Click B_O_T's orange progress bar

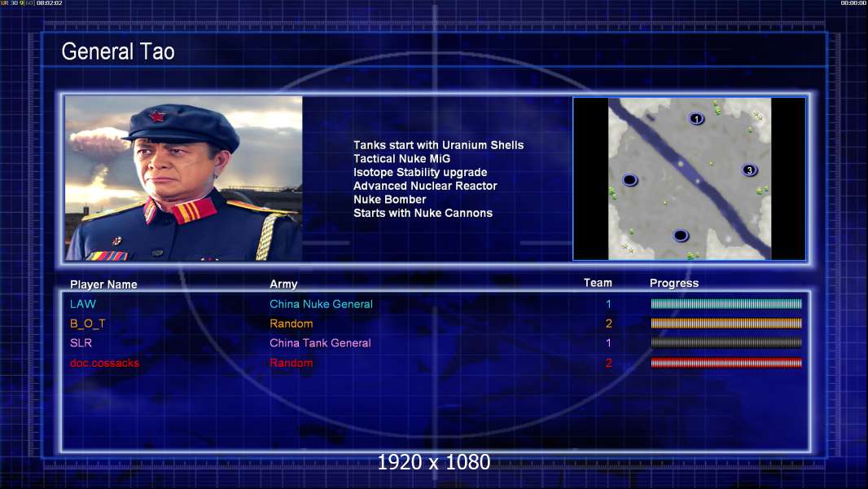point(726,324)
